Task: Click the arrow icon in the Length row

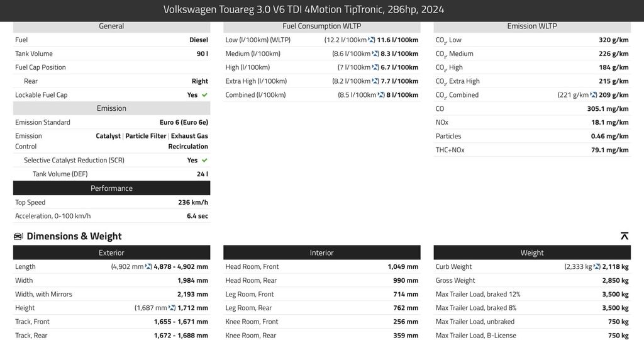Action: tap(148, 267)
